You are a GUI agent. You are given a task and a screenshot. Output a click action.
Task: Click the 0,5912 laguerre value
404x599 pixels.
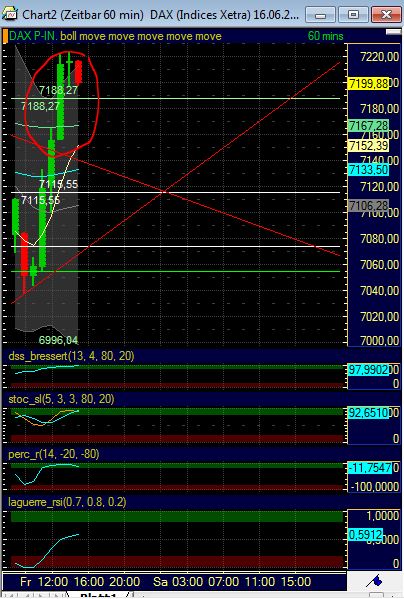365,534
